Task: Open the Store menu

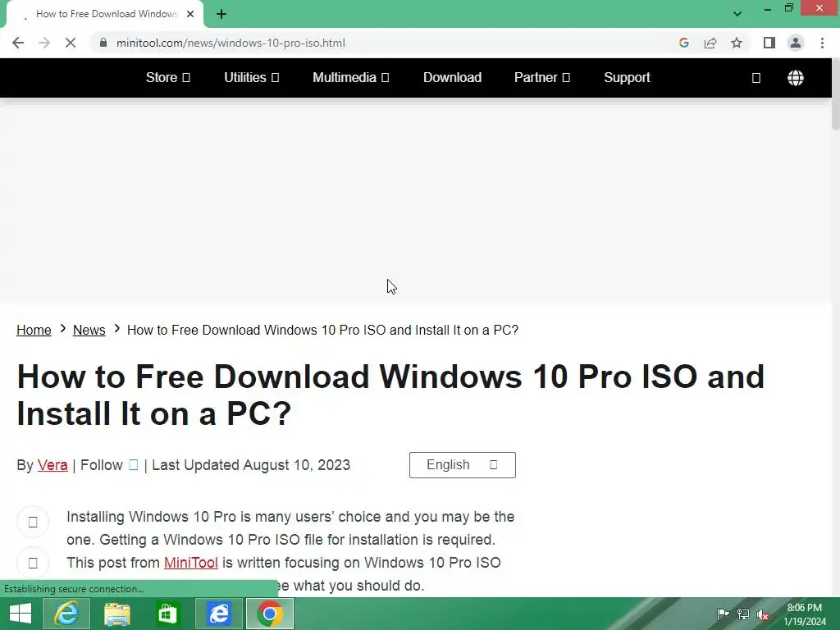Action: point(167,78)
